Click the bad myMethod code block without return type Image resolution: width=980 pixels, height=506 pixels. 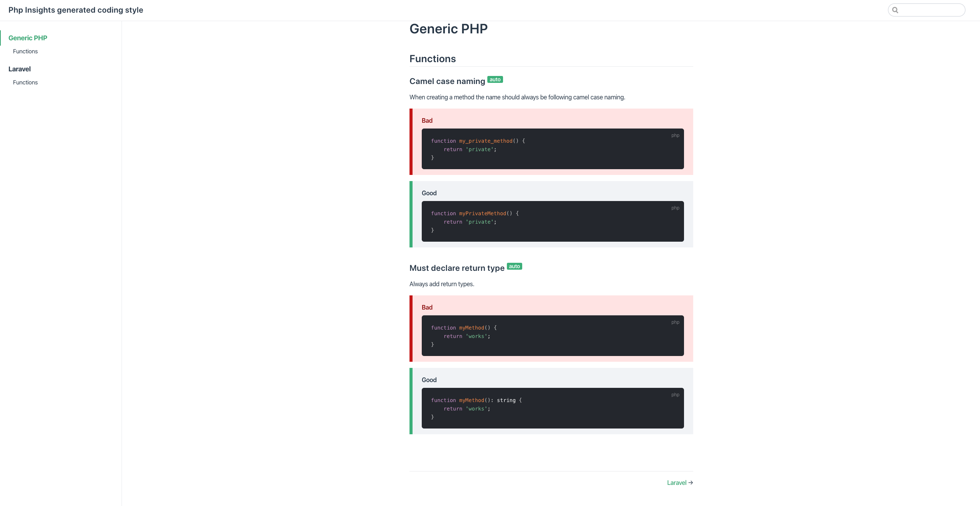tap(552, 336)
